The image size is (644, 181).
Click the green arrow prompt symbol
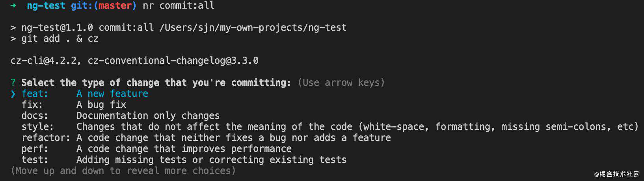point(13,6)
